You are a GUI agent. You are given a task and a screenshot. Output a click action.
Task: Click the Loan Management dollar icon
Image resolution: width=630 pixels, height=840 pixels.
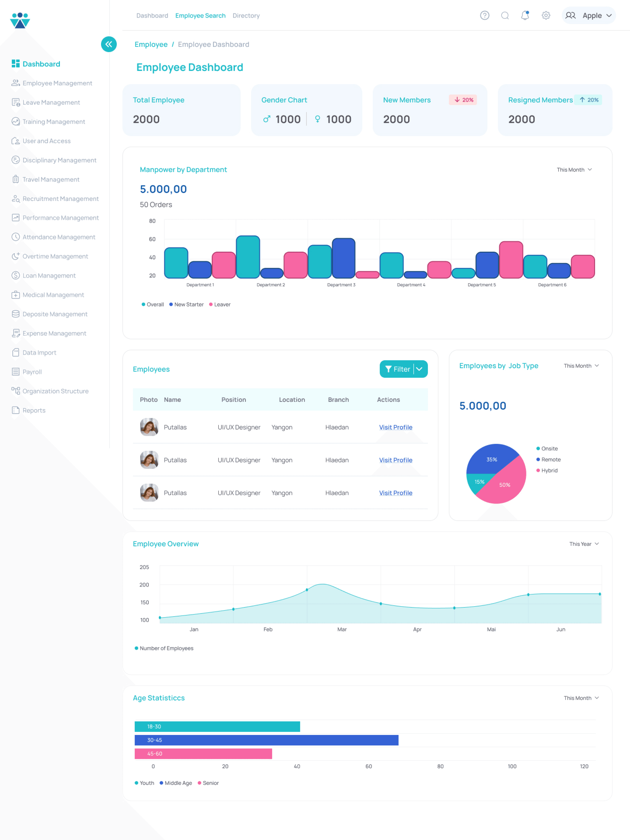tap(16, 275)
